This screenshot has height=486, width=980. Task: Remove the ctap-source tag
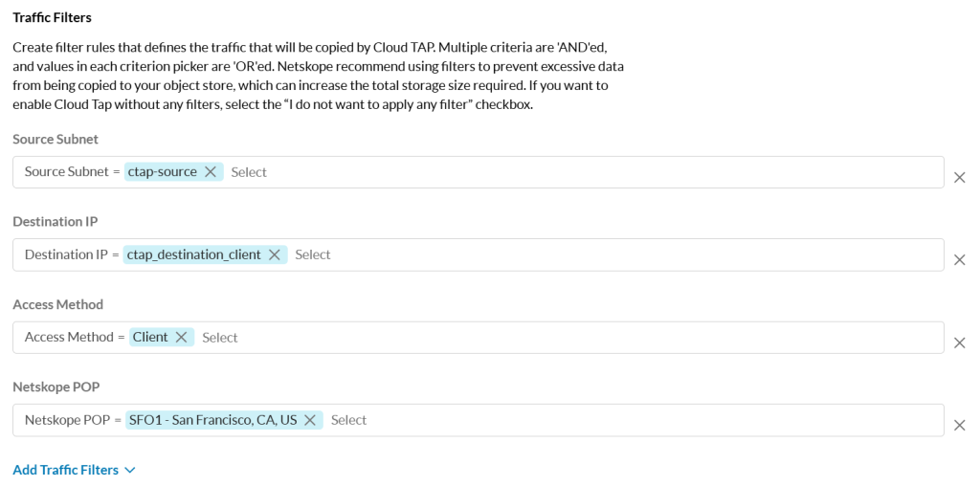pos(211,172)
